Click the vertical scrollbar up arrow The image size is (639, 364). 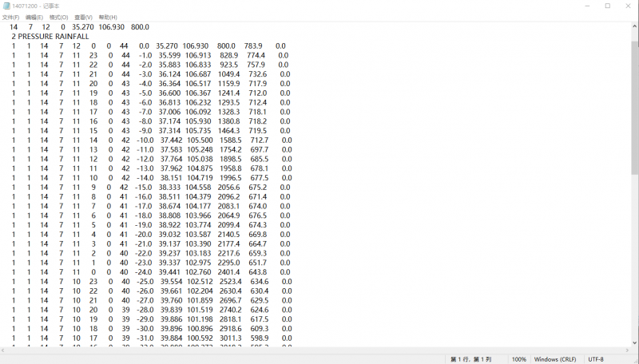coord(635,26)
